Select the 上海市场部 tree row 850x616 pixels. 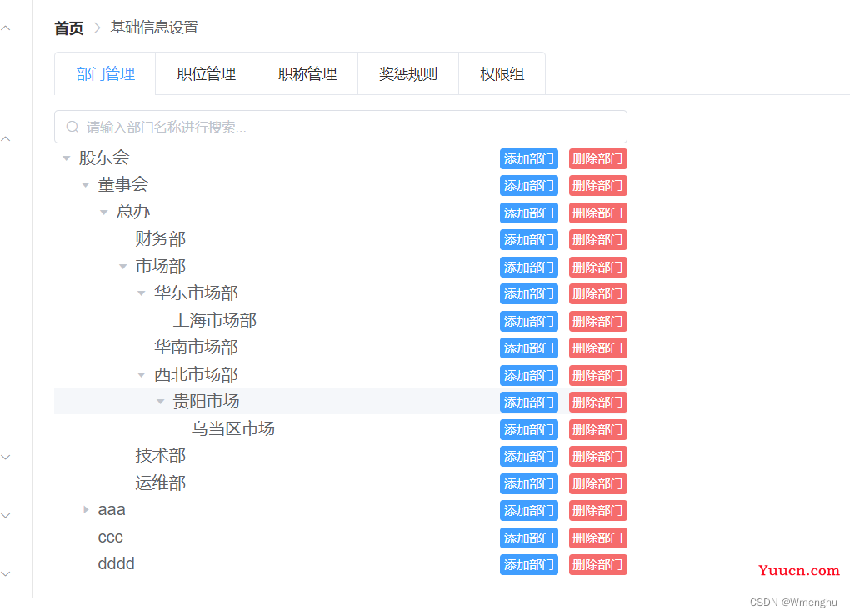point(341,320)
